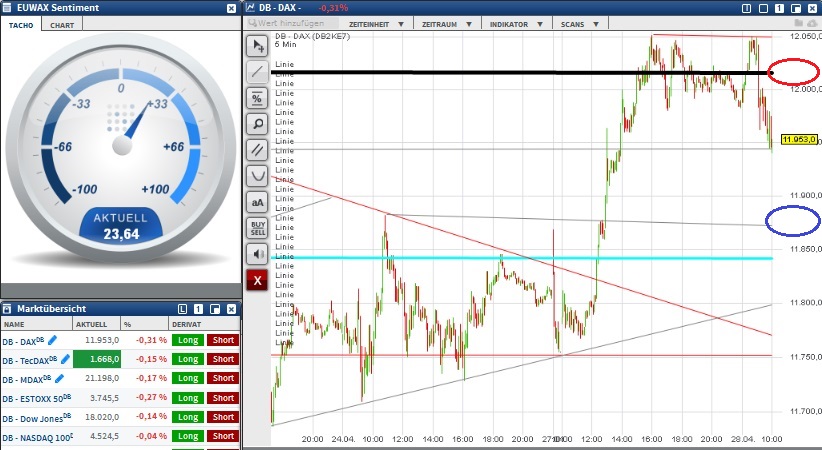Click the empty square icon in DAX chart title bar

763,8
